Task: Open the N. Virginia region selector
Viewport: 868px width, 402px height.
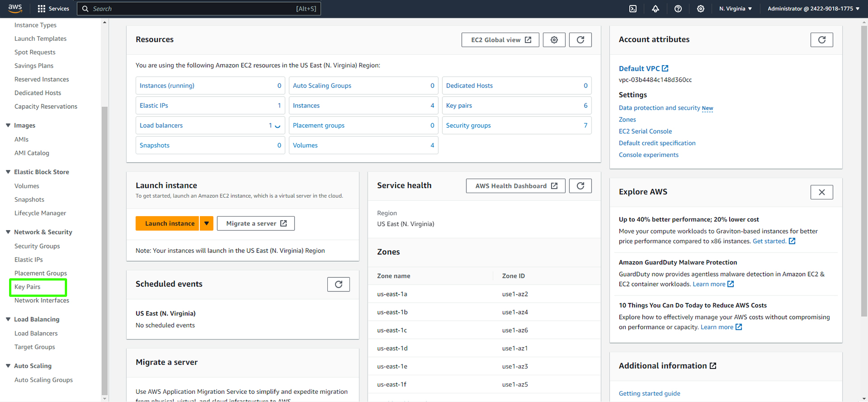Action: (x=735, y=9)
